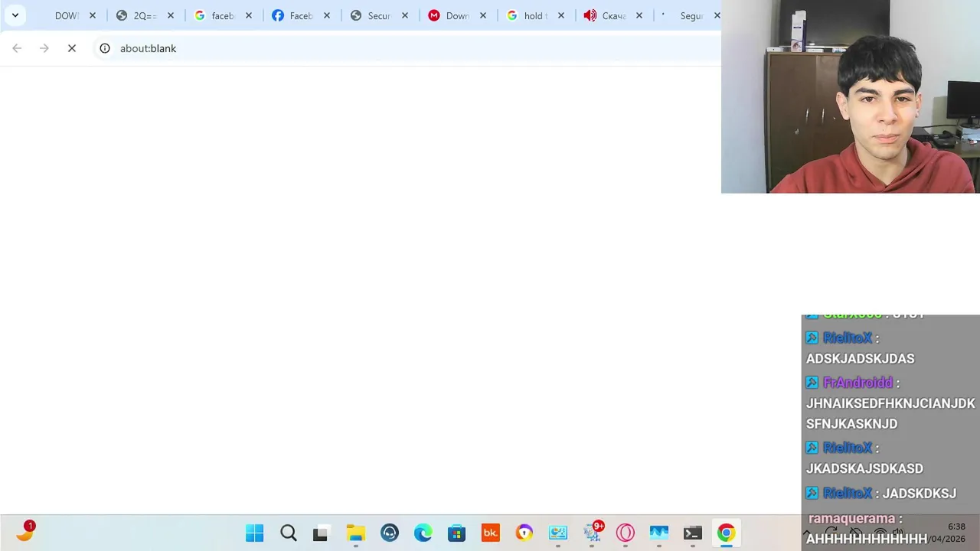Open the MEGA 'Down' tab
This screenshot has width=980, height=551.
457,15
